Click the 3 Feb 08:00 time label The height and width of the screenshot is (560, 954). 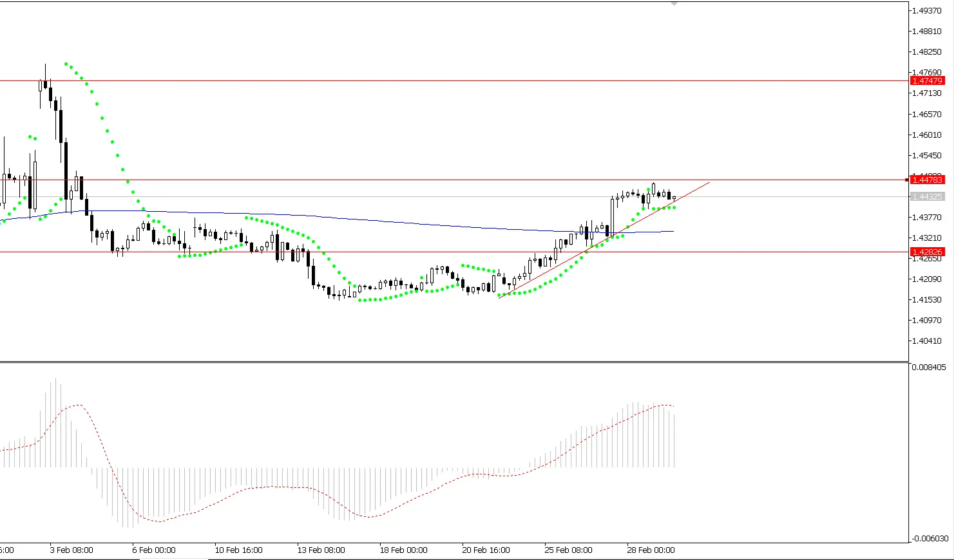(x=72, y=550)
